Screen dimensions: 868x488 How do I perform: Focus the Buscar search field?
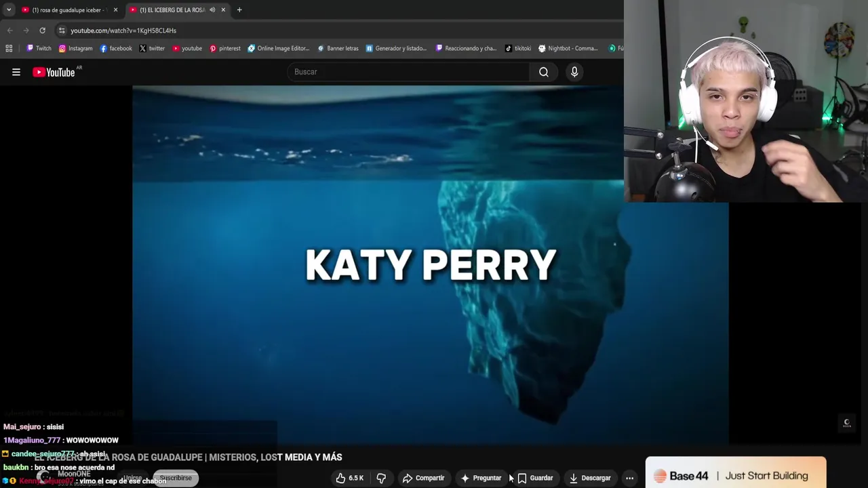(409, 72)
